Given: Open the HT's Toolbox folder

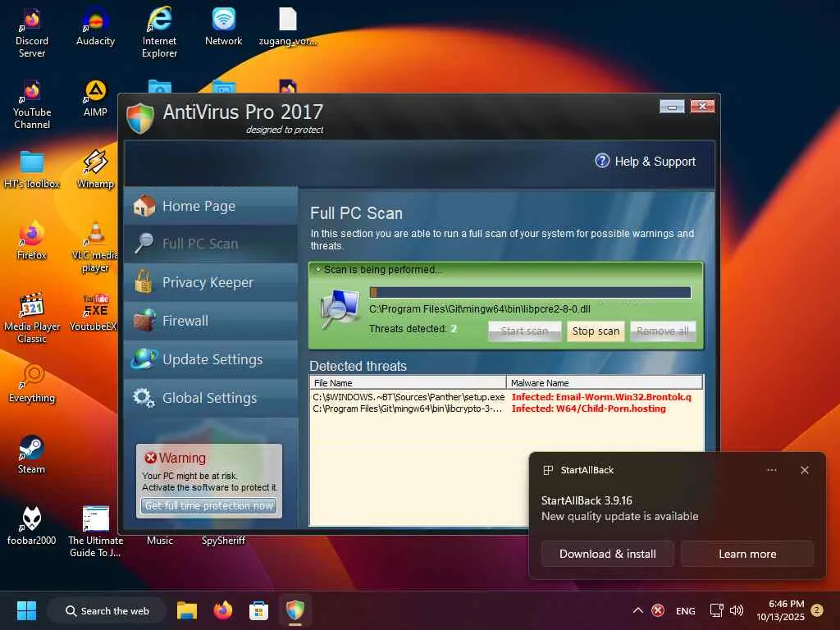Looking at the screenshot, I should point(32,170).
